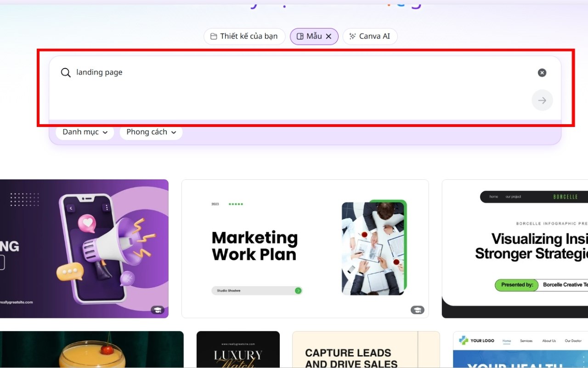Image resolution: width=588 pixels, height=368 pixels.
Task: Open the Danh mục dropdown
Action: pyautogui.click(x=85, y=132)
